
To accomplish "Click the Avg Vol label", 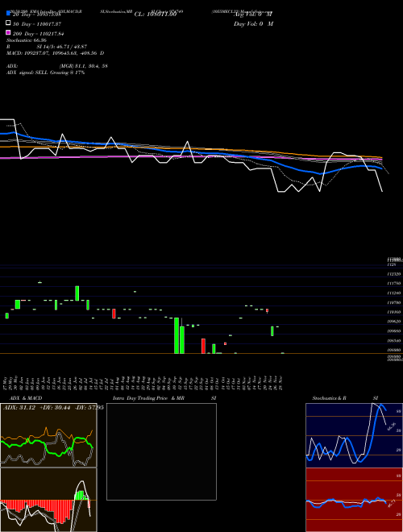I will tap(253, 15).
